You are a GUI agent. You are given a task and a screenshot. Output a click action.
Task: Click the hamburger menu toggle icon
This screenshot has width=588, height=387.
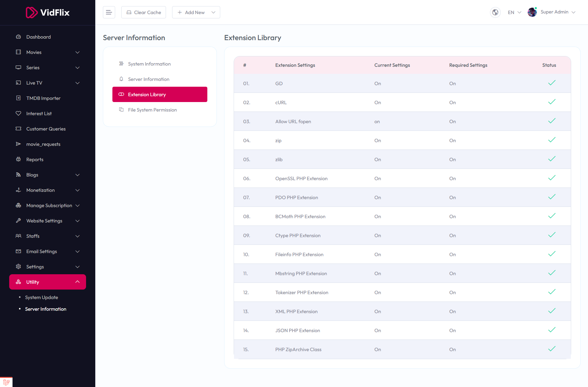click(109, 12)
